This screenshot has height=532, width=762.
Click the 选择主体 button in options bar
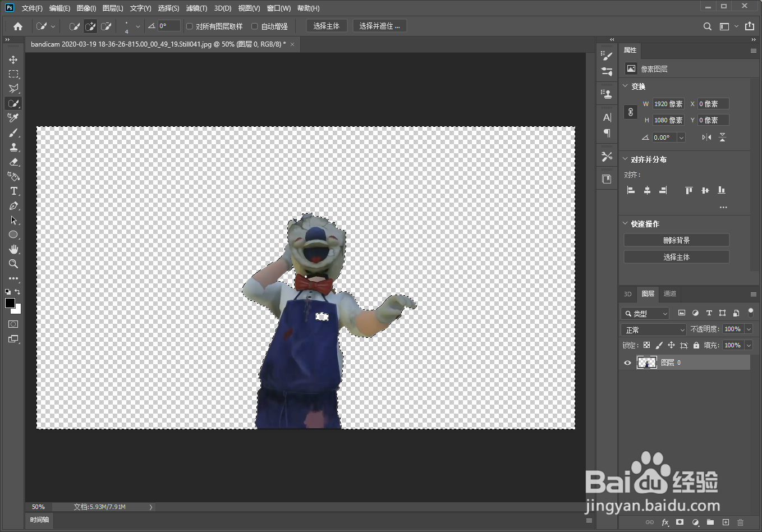point(327,26)
